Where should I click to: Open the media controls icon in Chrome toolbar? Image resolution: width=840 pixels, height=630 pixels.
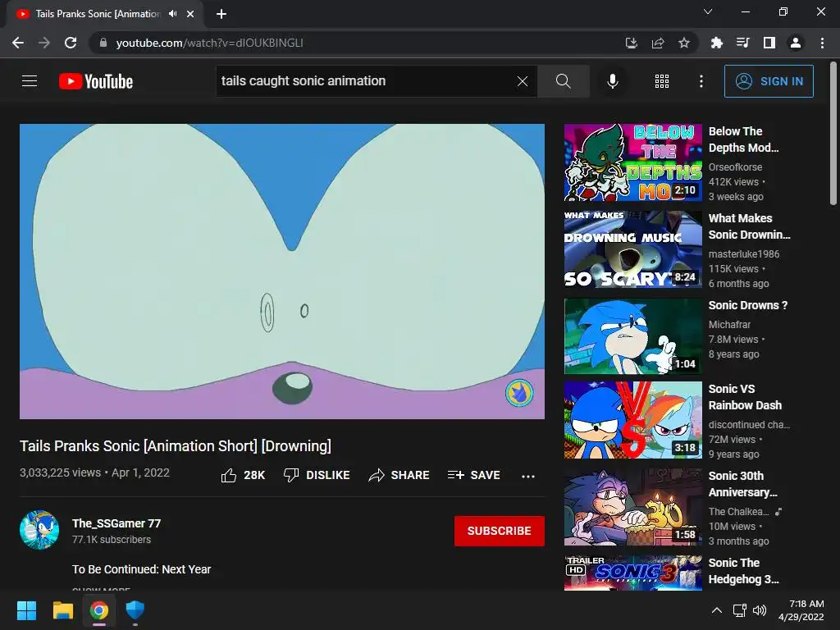point(742,43)
